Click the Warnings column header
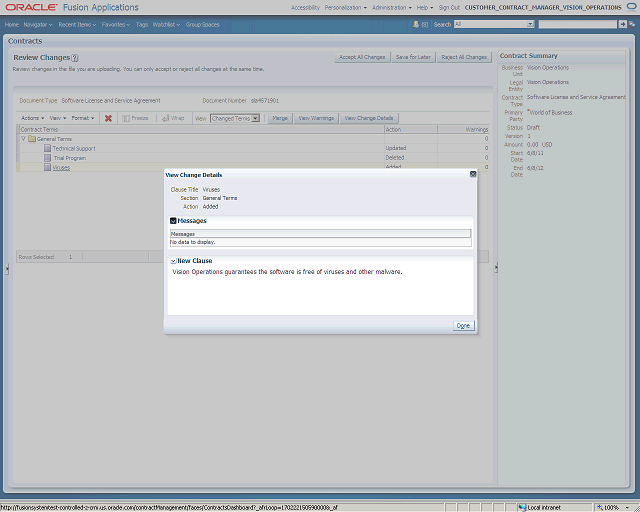This screenshot has height=512, width=640. click(x=463, y=129)
